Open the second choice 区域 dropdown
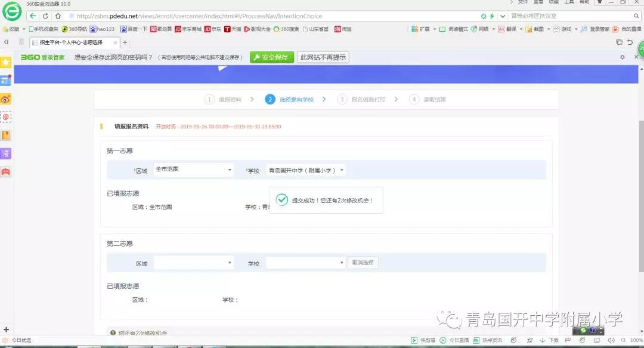Viewport: 644px width, 348px height. click(x=193, y=263)
